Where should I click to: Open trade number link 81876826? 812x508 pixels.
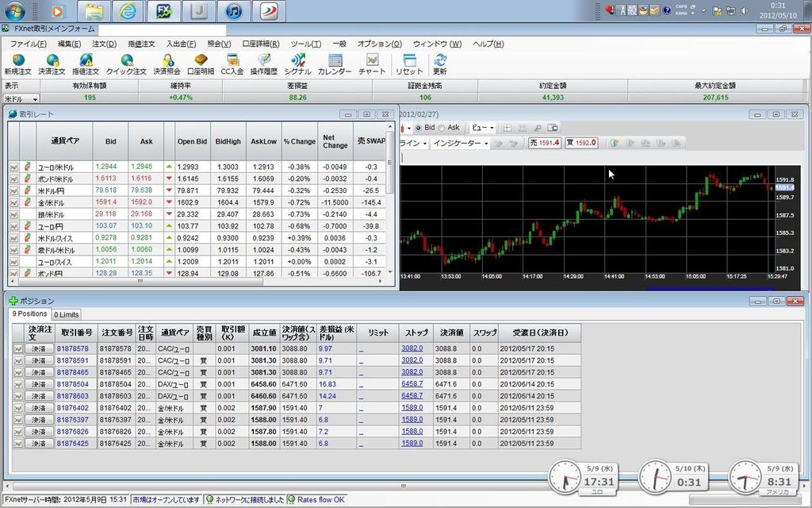click(x=72, y=431)
